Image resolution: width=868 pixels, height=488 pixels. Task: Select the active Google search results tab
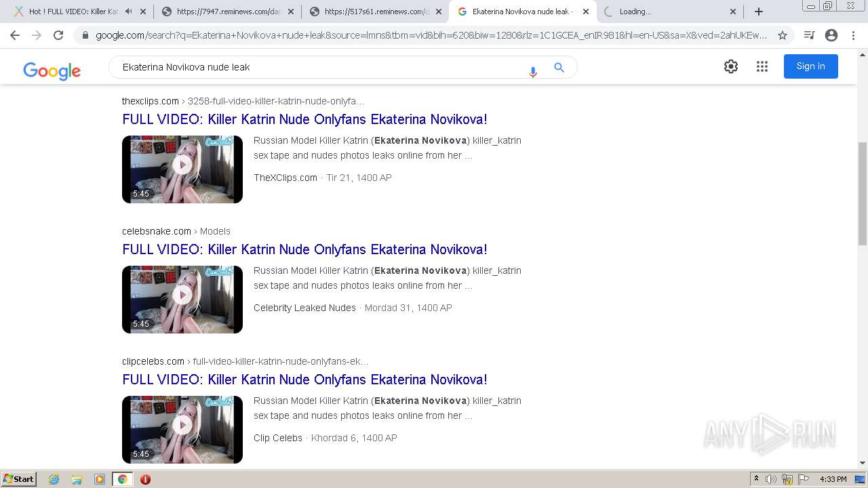tap(522, 12)
